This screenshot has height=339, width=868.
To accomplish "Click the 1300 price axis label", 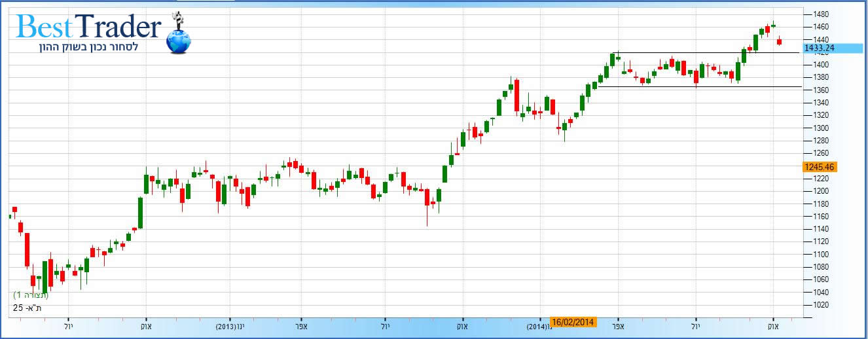I will (821, 128).
